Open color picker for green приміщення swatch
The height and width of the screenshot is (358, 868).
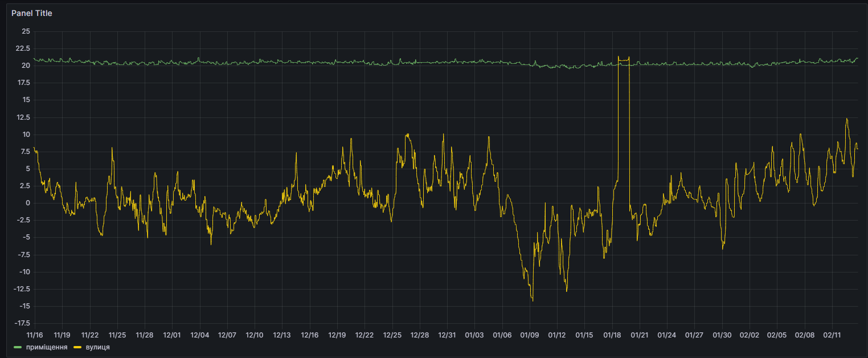[18, 347]
